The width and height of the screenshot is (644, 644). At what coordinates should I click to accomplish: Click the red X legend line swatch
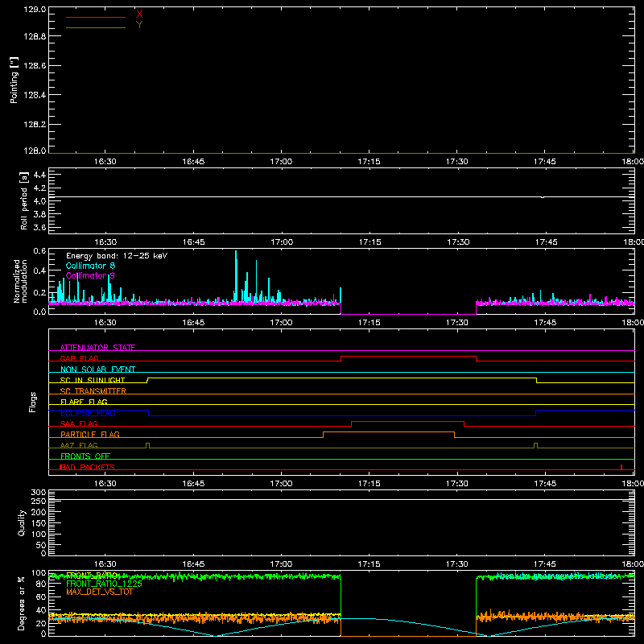pyautogui.click(x=96, y=17)
